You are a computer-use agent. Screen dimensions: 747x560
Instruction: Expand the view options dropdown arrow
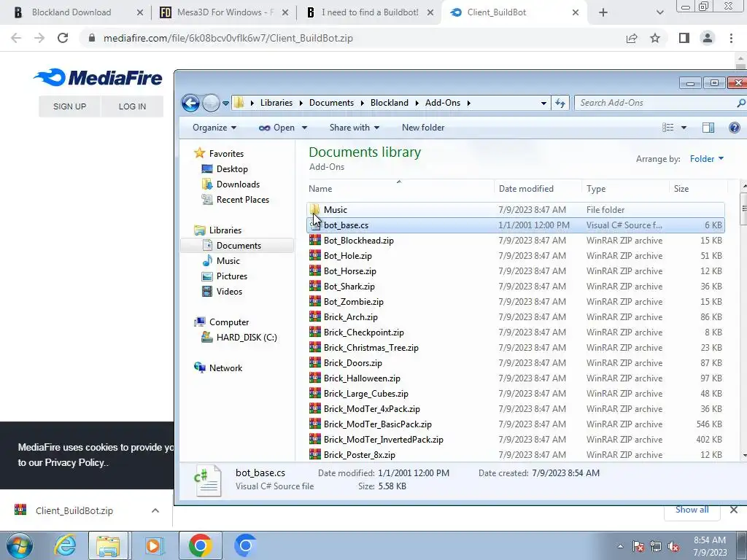(x=684, y=128)
